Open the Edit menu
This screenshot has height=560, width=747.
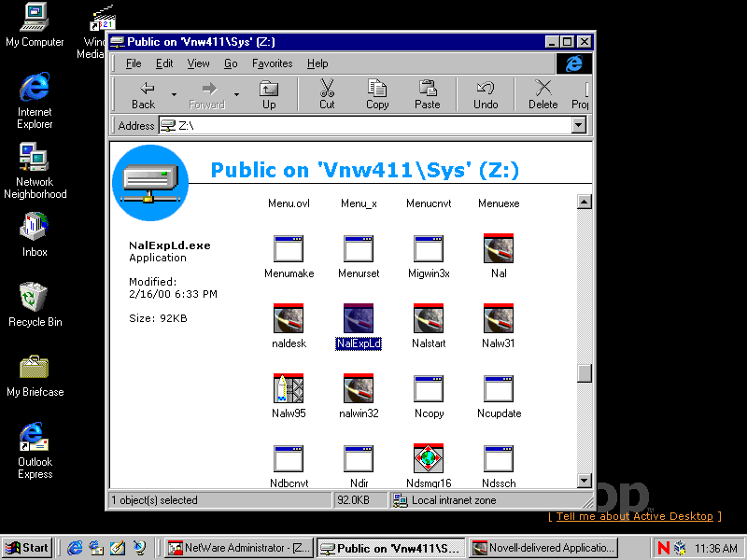(164, 63)
